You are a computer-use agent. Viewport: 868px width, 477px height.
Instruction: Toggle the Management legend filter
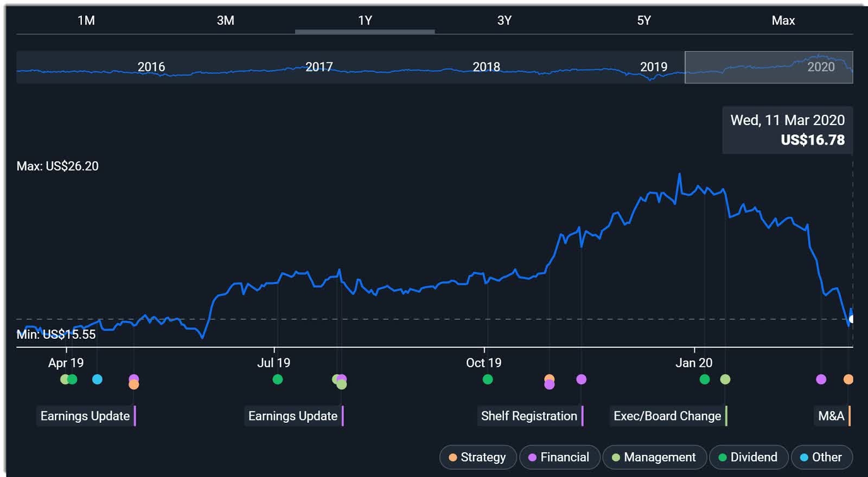tap(654, 457)
